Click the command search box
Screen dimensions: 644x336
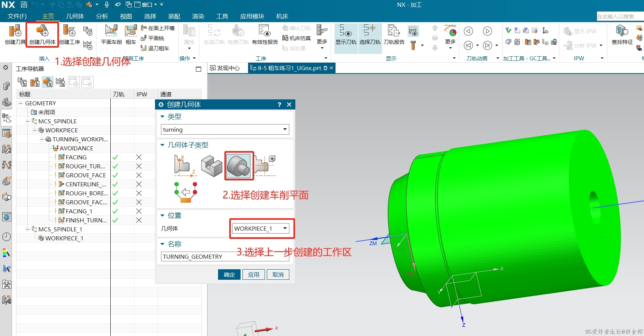pyautogui.click(x=620, y=16)
